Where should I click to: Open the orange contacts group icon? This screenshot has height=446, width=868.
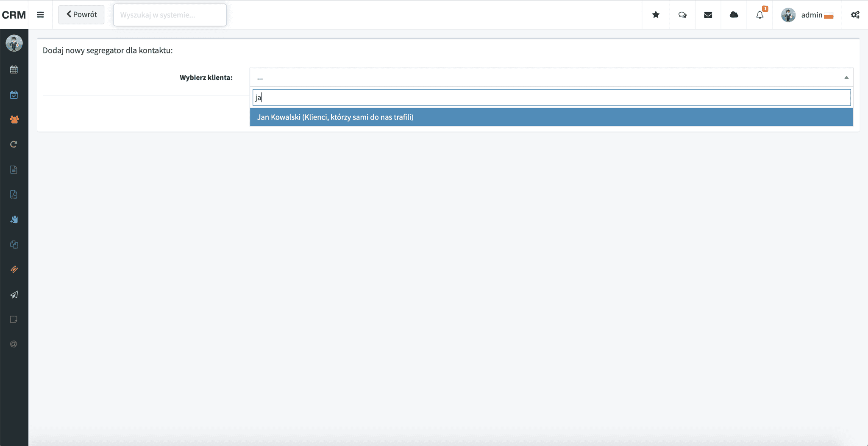(14, 119)
